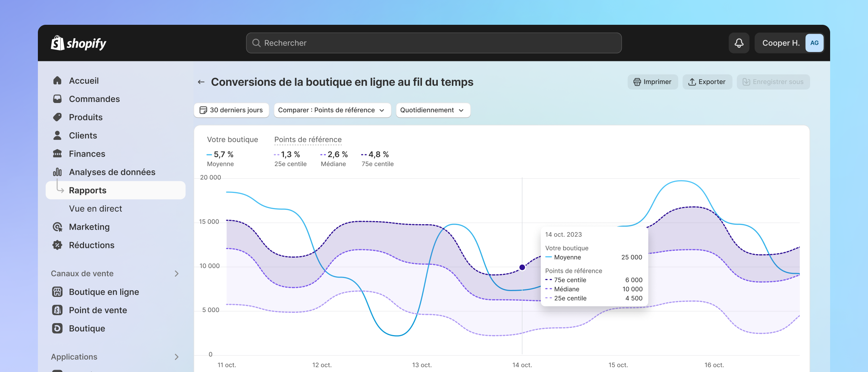
Task: Click the Exporter button
Action: (x=707, y=81)
